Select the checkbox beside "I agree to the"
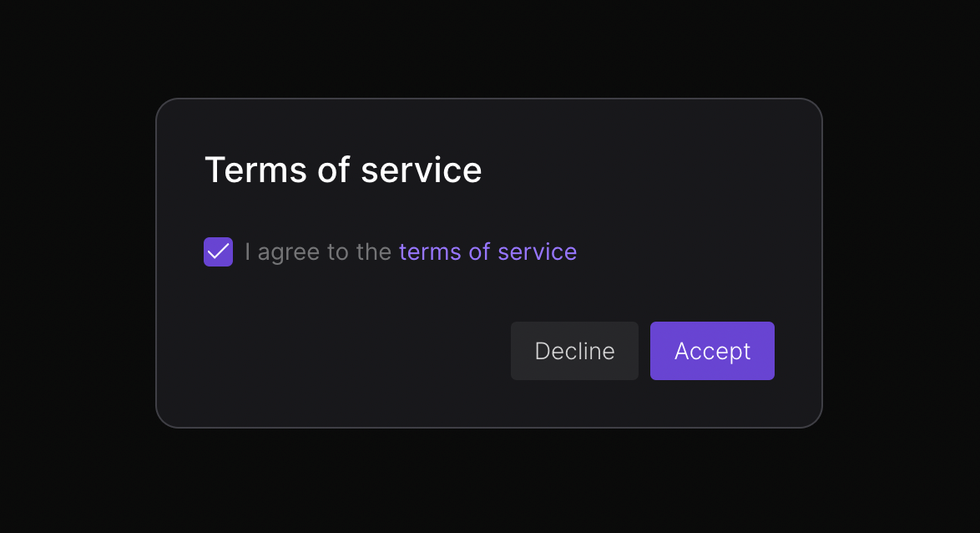 coord(218,251)
